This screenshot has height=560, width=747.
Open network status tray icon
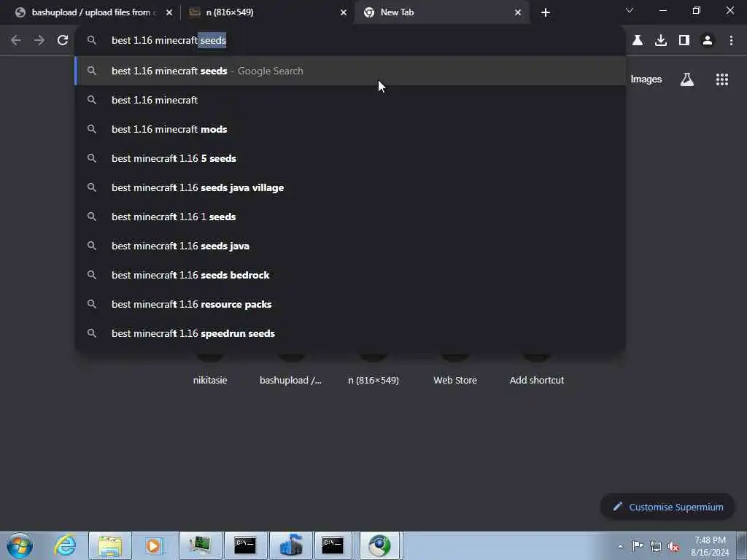tap(656, 546)
